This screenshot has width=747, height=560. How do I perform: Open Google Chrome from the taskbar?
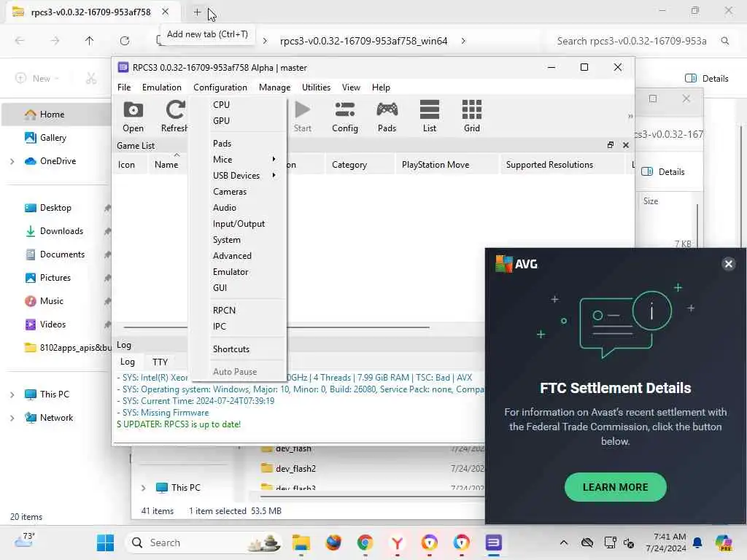pos(365,542)
